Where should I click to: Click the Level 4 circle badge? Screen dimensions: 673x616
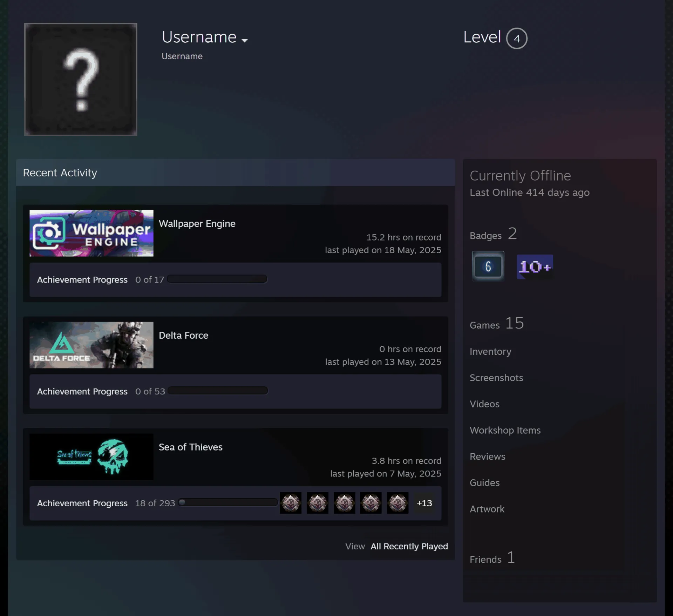tap(517, 38)
